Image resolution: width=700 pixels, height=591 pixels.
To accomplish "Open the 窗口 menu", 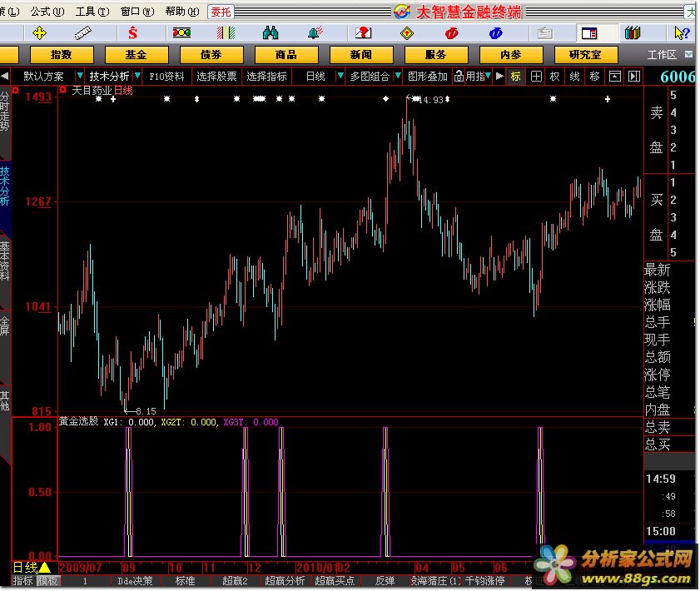I will pyautogui.click(x=137, y=11).
